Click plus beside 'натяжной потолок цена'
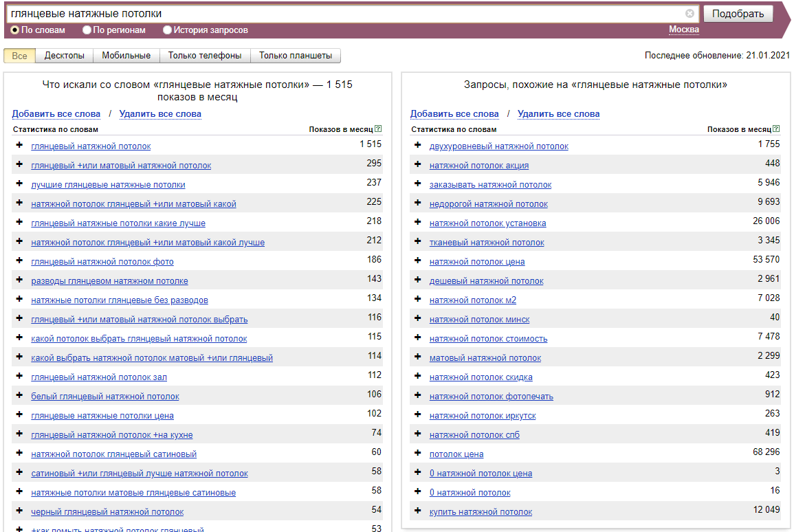Viewport: 794px width, 532px height. 418,261
